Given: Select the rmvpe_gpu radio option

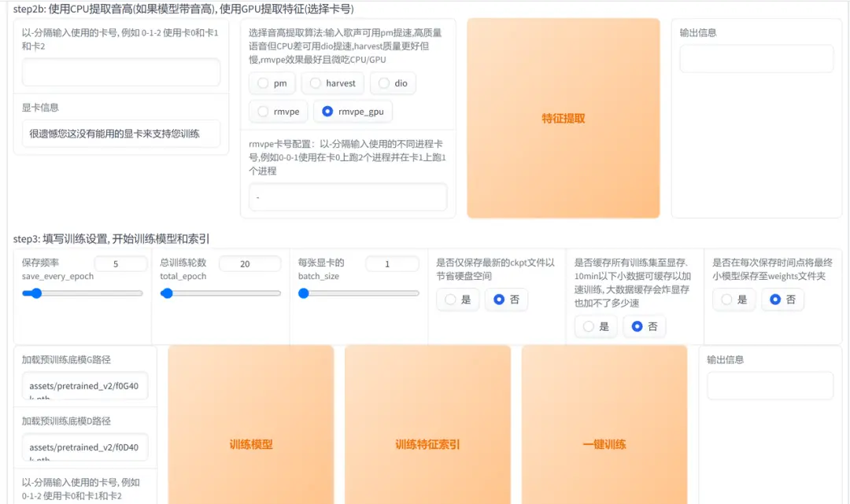Looking at the screenshot, I should 353,112.
